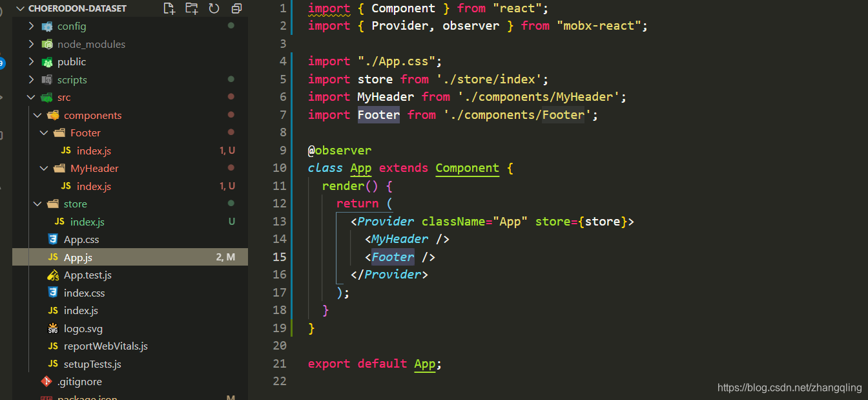Click the @observer decorator on line 9
The image size is (868, 400).
(340, 150)
